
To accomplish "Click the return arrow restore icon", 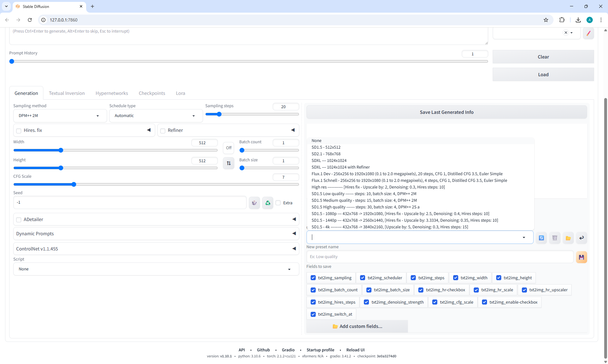I will (x=581, y=238).
